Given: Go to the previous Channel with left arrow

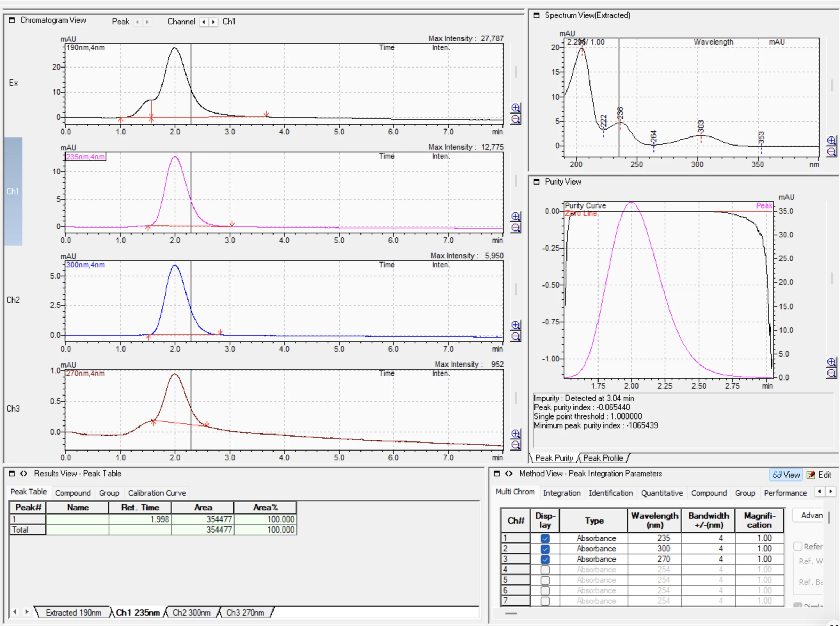Looking at the screenshot, I should (204, 22).
